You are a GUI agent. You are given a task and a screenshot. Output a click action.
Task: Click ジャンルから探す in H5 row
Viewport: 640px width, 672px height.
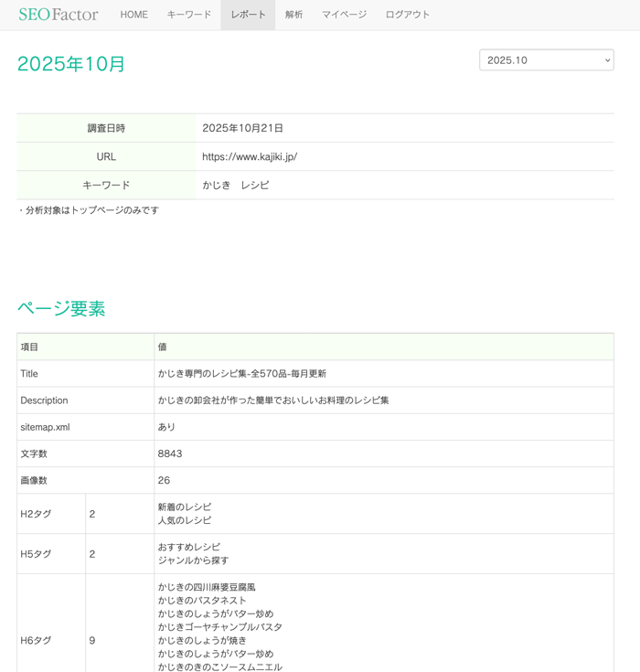(x=193, y=560)
